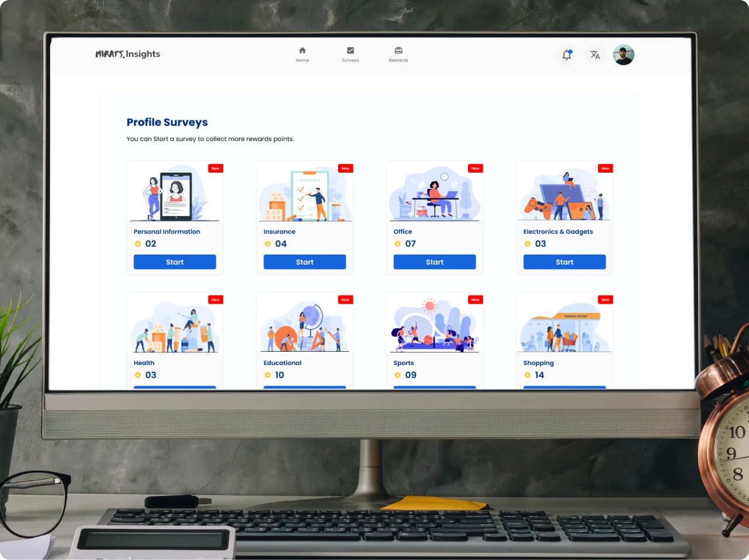Click the points coin icon for Electronics & Gadgets

pos(527,244)
